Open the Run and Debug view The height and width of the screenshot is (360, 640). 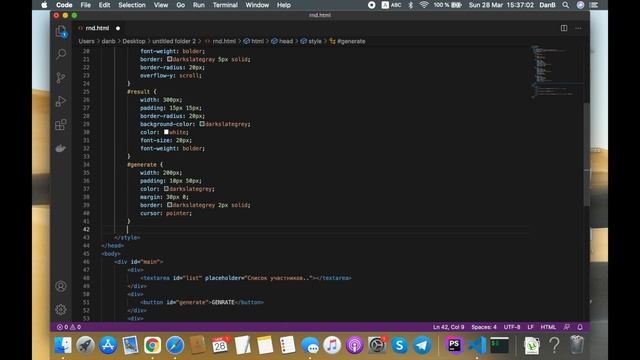pyautogui.click(x=61, y=101)
